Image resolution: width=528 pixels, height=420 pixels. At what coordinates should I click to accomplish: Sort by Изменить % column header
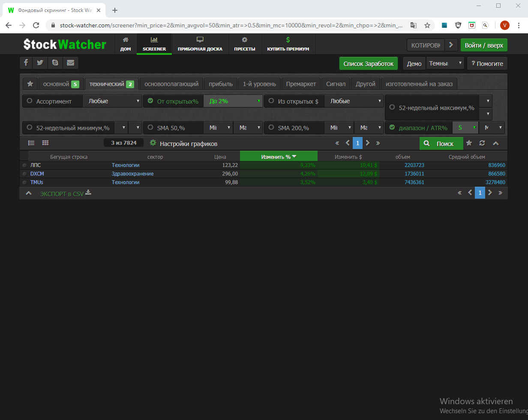pos(279,157)
